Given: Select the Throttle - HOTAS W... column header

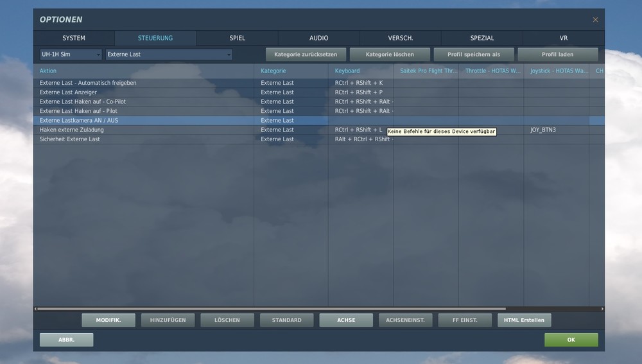Looking at the screenshot, I should pyautogui.click(x=491, y=71).
